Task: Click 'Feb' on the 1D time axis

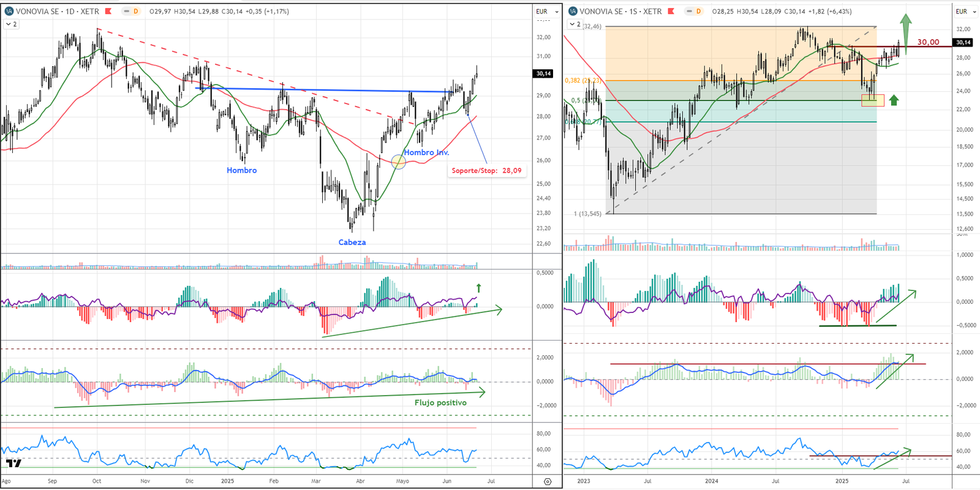Action: [274, 481]
